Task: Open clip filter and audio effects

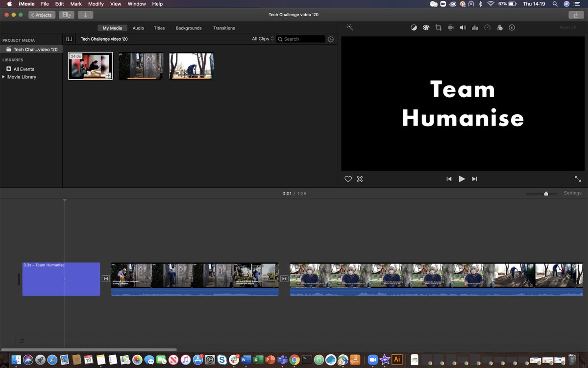Action: point(500,28)
